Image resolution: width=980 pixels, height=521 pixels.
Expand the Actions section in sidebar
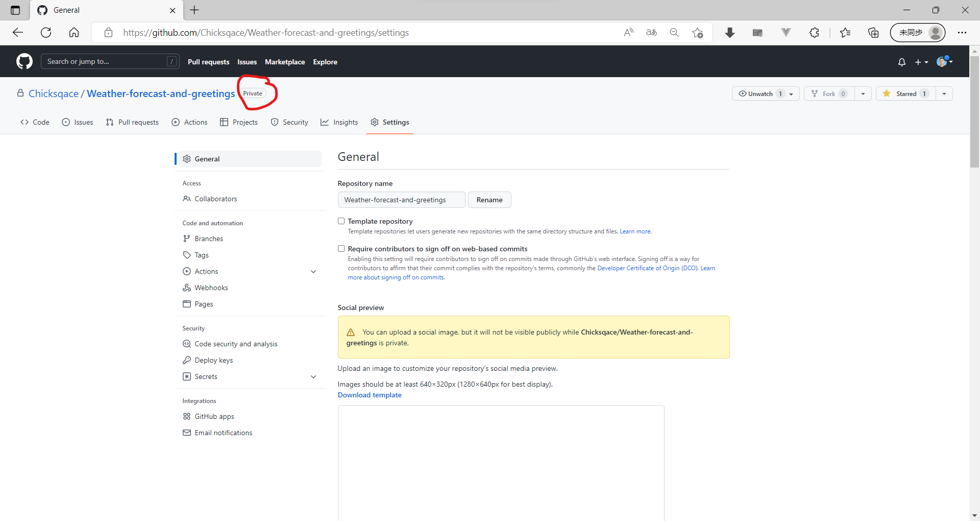[x=313, y=271]
